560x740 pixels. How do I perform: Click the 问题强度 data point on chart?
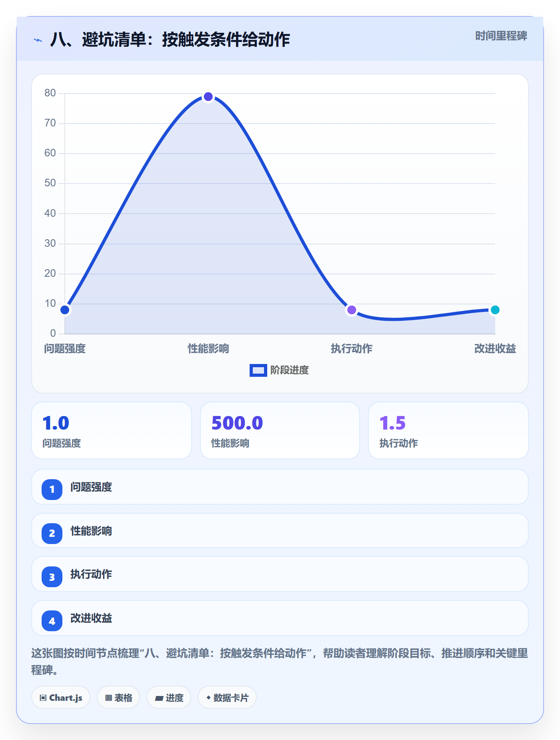point(65,310)
